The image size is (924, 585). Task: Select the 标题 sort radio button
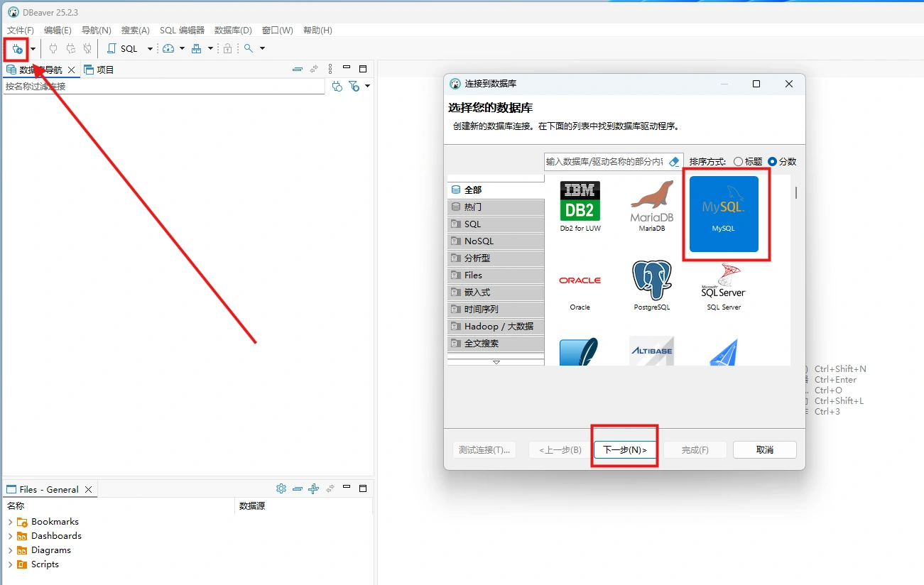coord(738,162)
